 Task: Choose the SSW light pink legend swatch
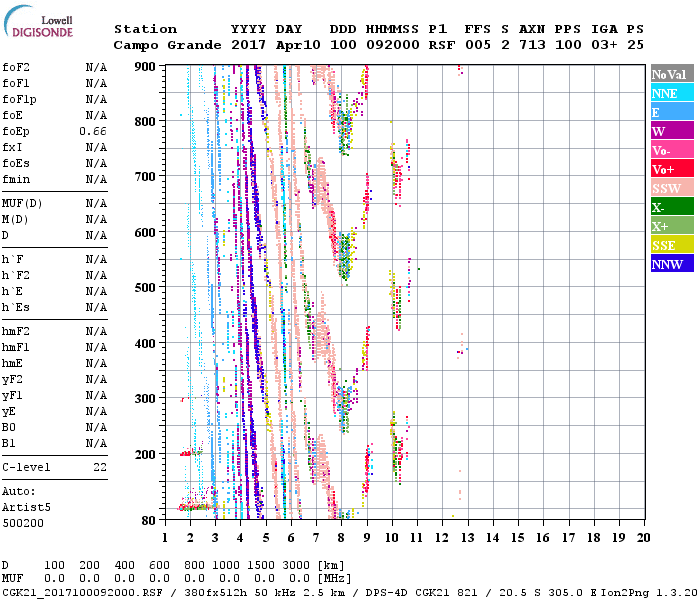coord(672,188)
